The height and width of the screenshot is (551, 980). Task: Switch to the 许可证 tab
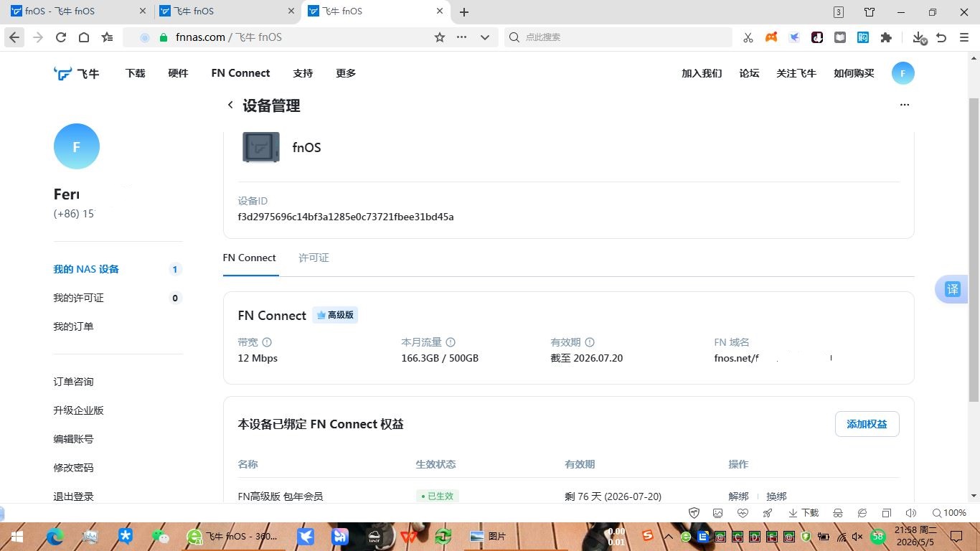click(x=314, y=258)
